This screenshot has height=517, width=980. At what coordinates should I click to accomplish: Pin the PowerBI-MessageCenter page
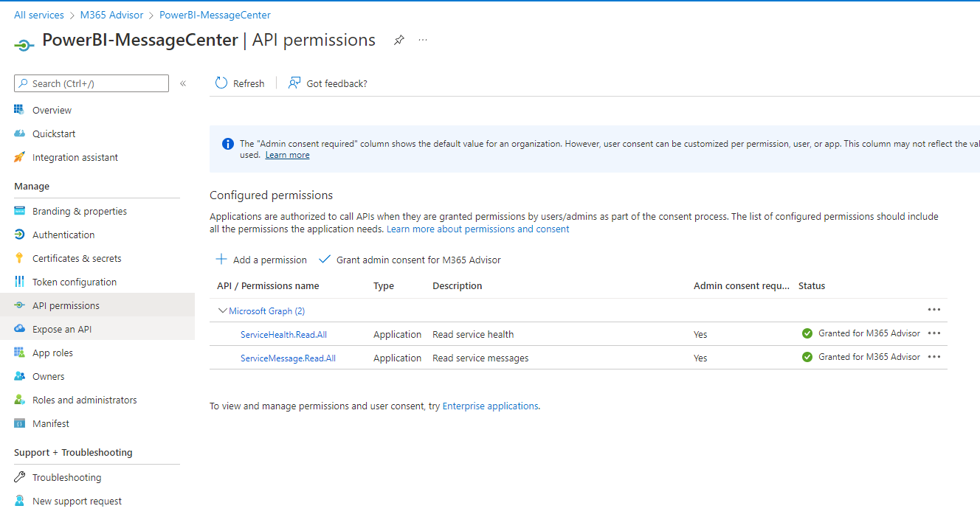pyautogui.click(x=398, y=40)
